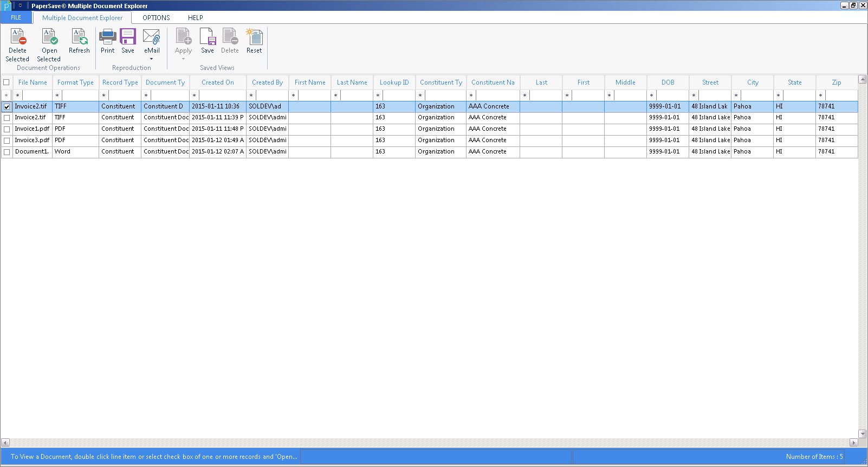Expand the eMail dropdown arrow
The image size is (868, 467).
pos(152,59)
